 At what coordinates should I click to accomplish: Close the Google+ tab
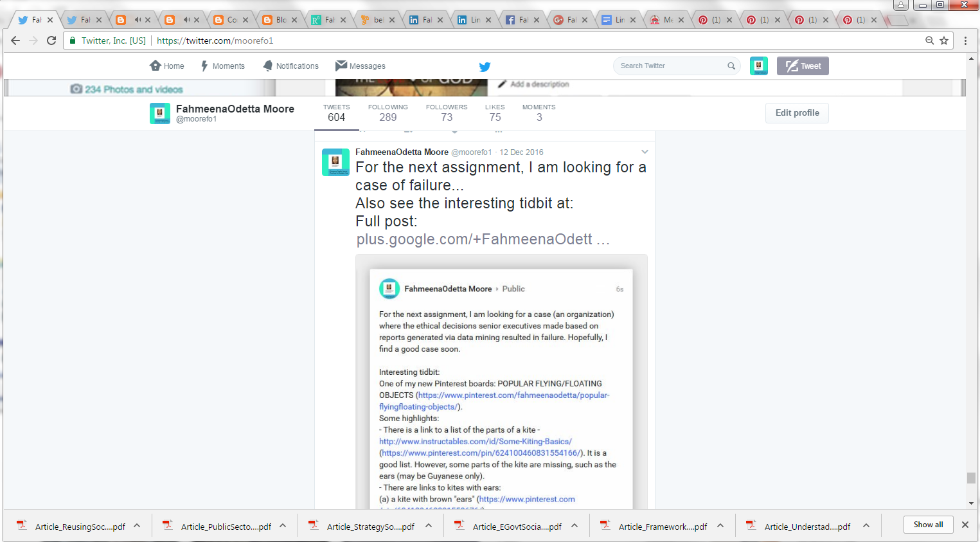point(585,20)
